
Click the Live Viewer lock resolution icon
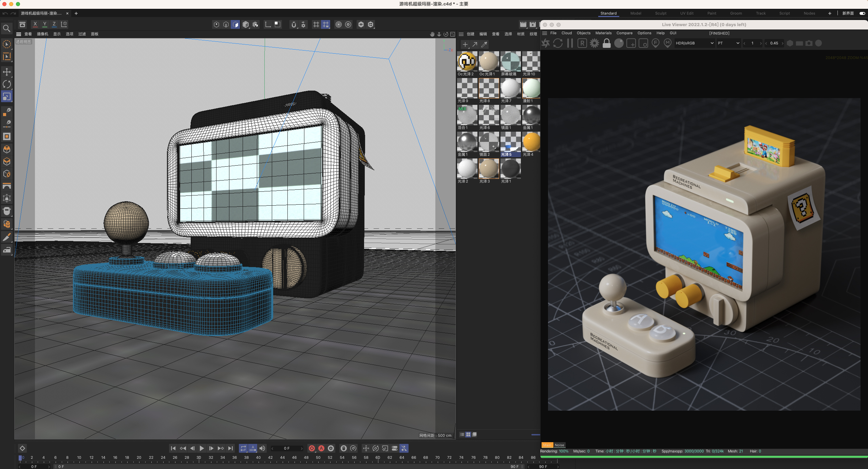[x=607, y=43]
